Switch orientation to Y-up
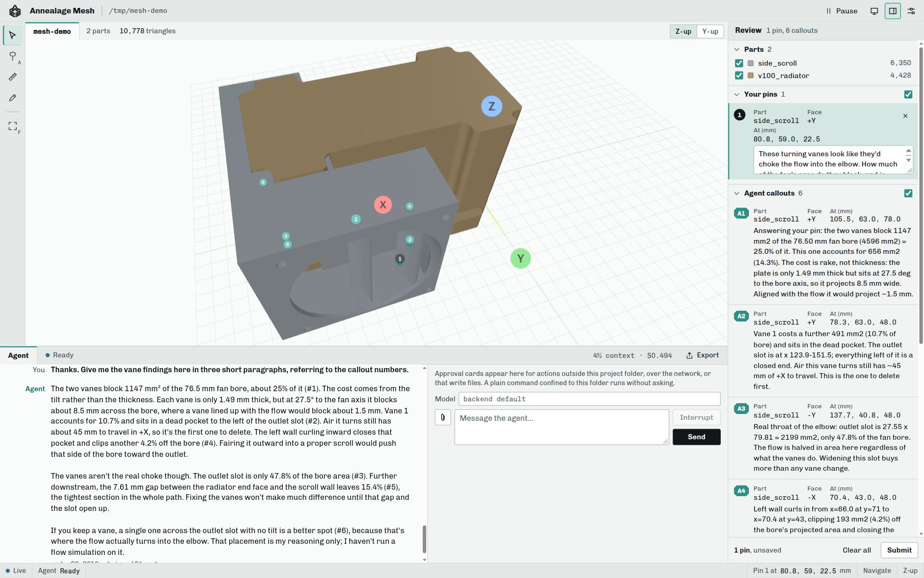924x578 pixels. 710,31
